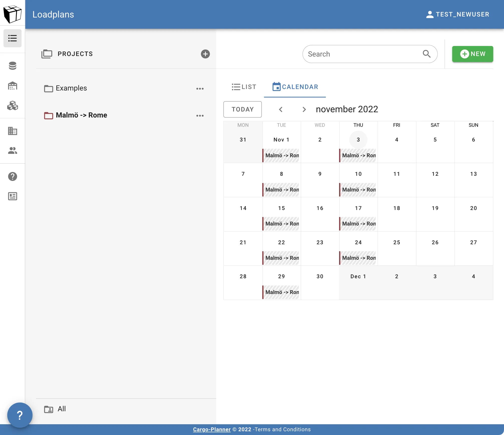The image size is (504, 435).
Task: Switch to the LIST tab
Action: pos(244,87)
